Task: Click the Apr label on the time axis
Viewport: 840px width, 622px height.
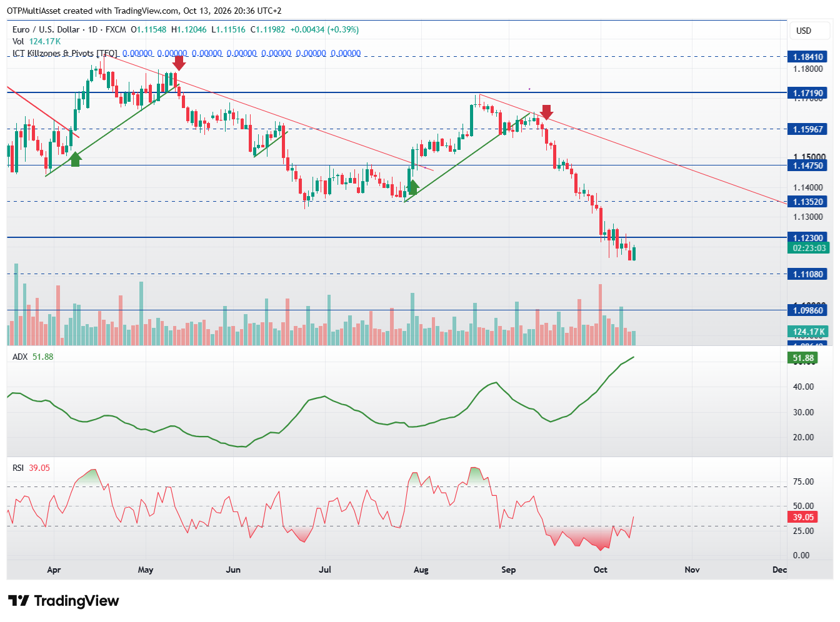Action: pyautogui.click(x=54, y=570)
